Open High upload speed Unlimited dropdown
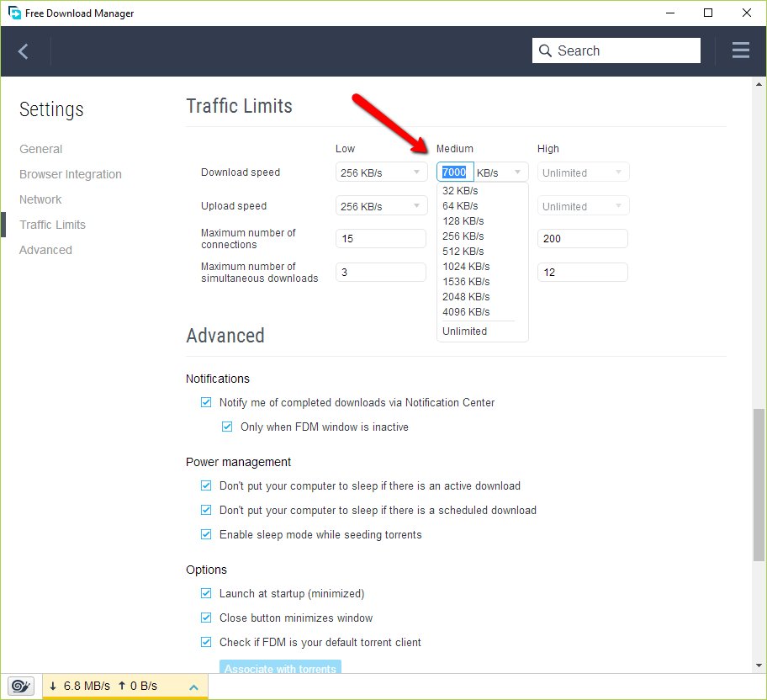The height and width of the screenshot is (700, 767). [x=583, y=206]
